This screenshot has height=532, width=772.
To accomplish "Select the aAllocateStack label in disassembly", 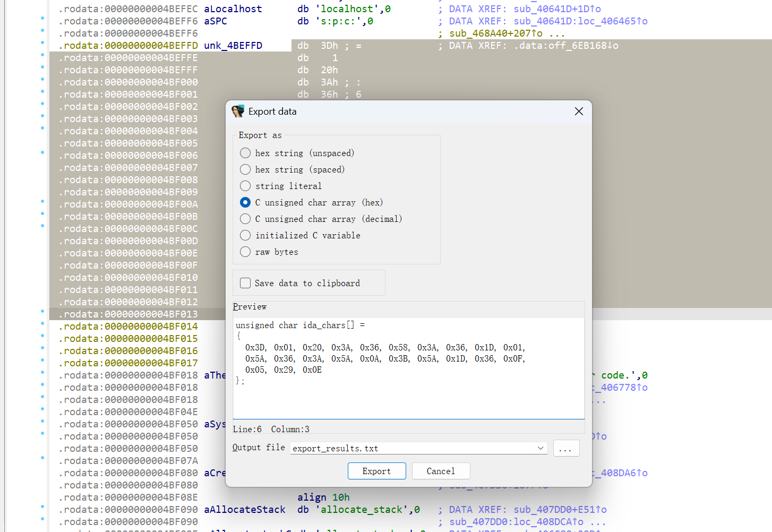I will [x=245, y=510].
